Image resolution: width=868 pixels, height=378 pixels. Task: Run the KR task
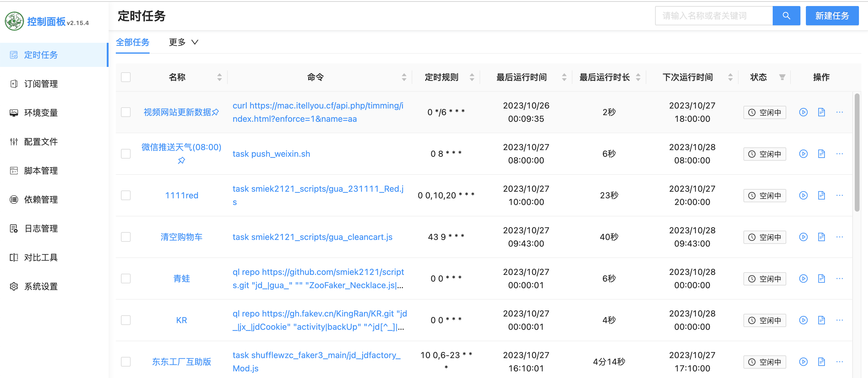pyautogui.click(x=803, y=320)
